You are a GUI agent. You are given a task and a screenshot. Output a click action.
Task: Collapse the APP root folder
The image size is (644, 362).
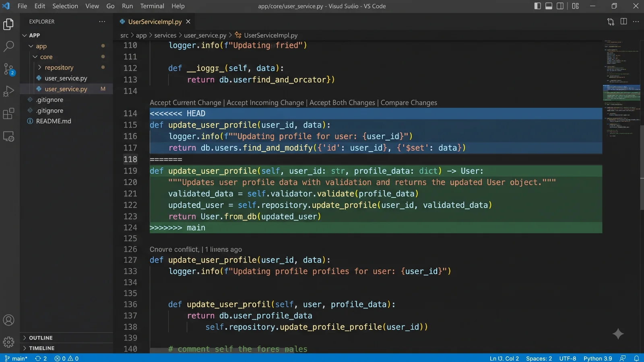[66, 35]
